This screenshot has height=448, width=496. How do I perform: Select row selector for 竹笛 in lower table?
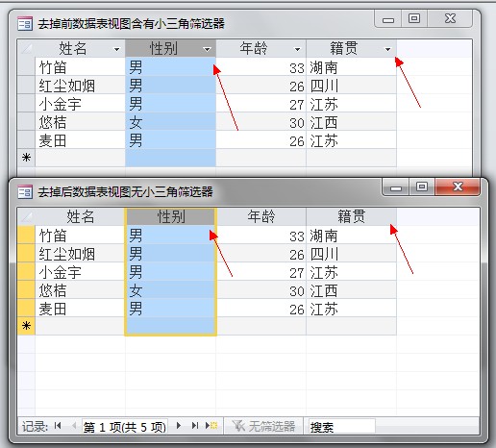pyautogui.click(x=26, y=235)
